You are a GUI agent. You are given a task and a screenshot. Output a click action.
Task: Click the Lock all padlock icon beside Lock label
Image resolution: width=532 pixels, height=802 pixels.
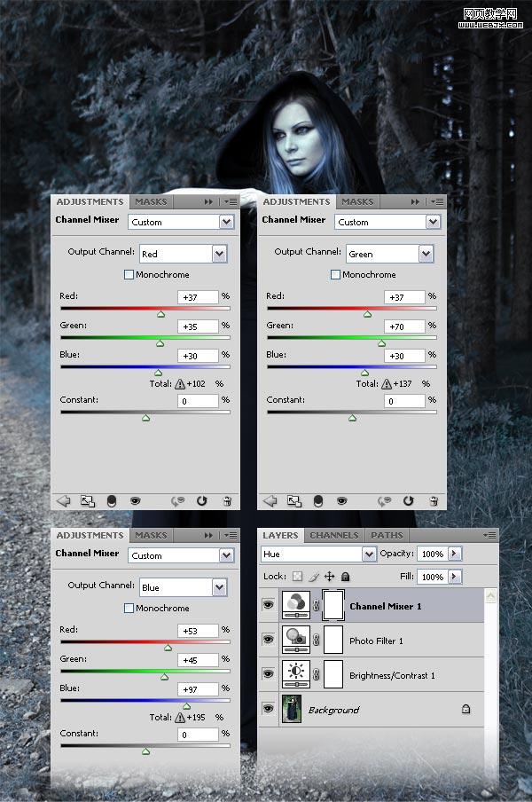(x=346, y=577)
